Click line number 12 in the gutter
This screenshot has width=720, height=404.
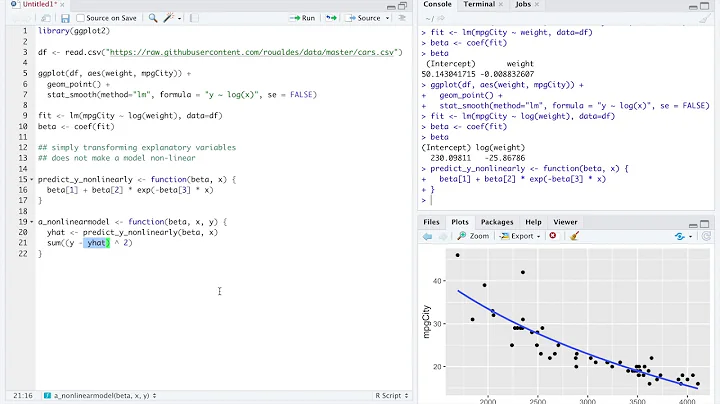tap(23, 147)
